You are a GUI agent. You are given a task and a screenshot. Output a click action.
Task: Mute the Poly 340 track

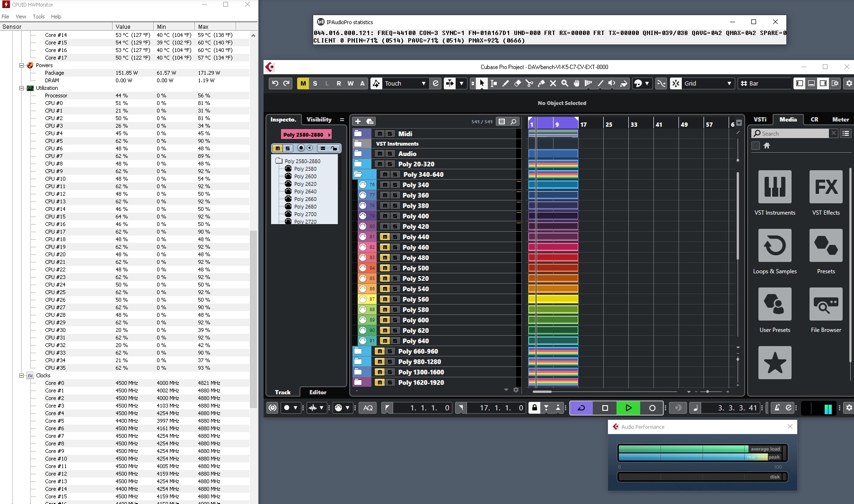[x=385, y=185]
